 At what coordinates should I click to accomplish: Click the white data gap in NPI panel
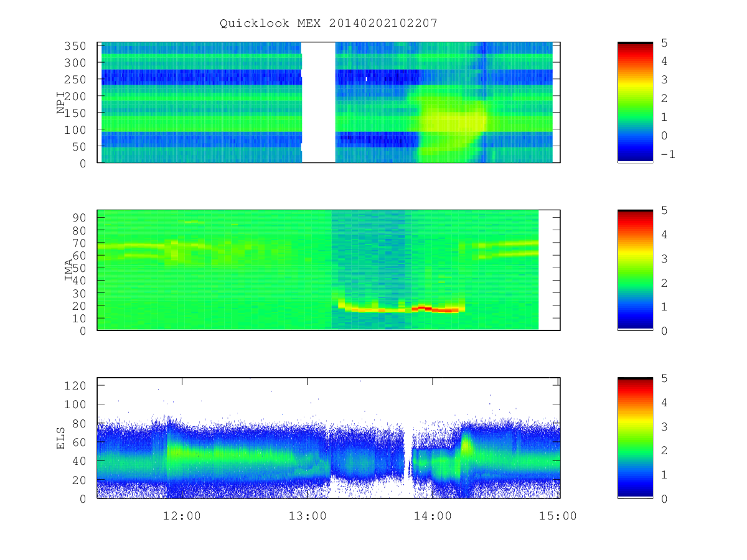tap(319, 102)
